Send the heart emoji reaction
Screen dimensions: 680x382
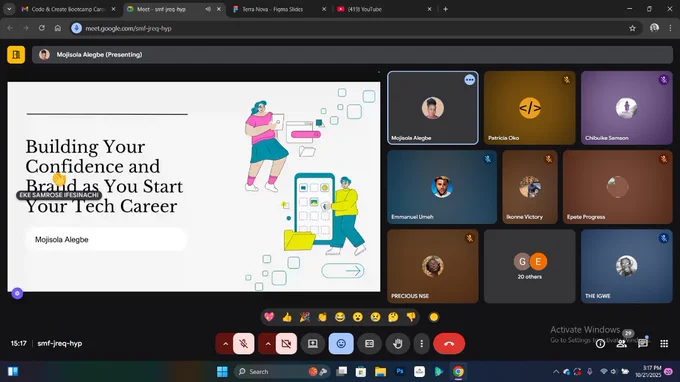269,317
